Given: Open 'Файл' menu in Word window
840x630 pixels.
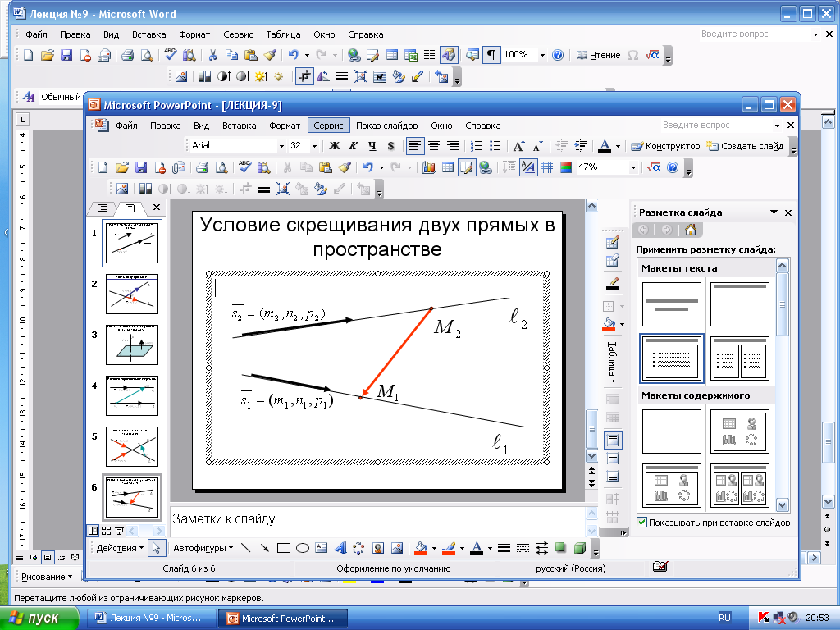Looking at the screenshot, I should click(36, 34).
